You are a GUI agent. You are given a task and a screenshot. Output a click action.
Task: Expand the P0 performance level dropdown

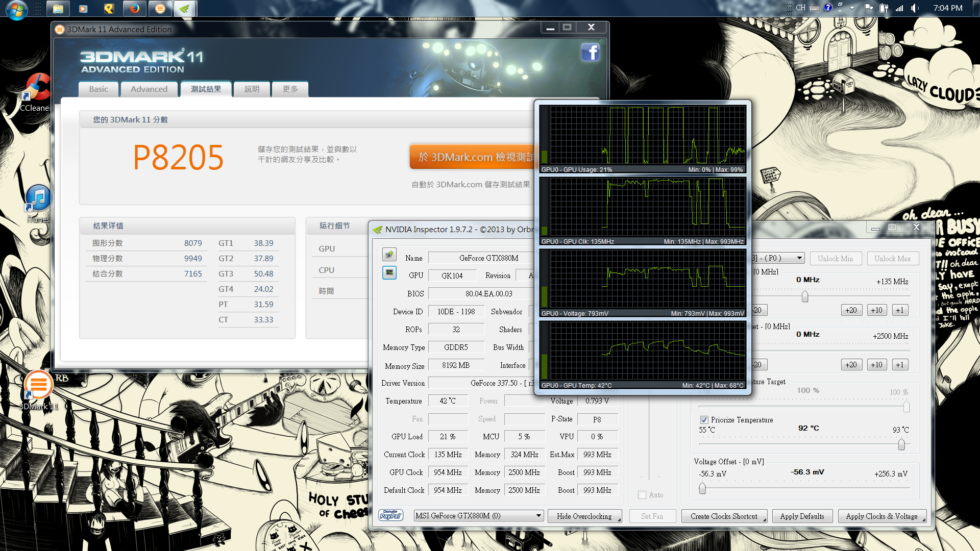(799, 258)
